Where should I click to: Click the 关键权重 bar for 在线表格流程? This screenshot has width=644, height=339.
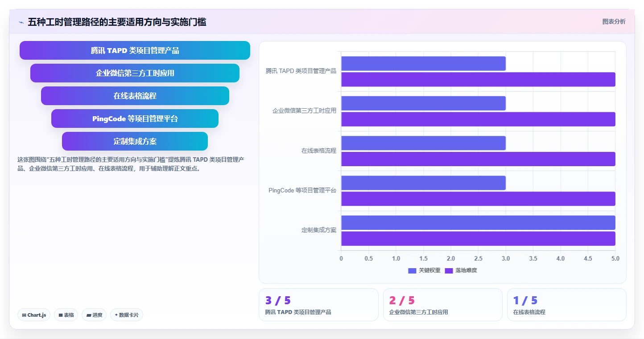coord(423,143)
